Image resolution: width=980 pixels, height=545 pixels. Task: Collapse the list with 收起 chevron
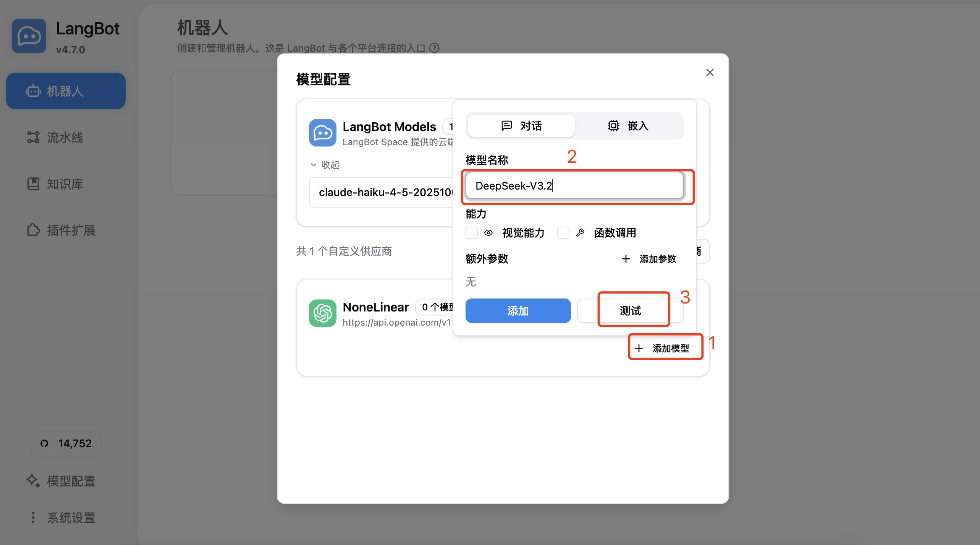pyautogui.click(x=314, y=165)
